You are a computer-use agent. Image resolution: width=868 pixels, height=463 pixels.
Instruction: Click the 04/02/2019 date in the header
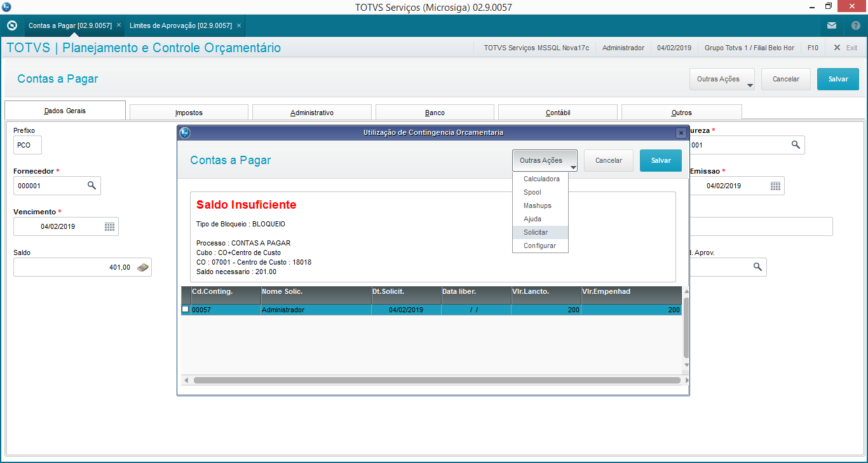[674, 48]
